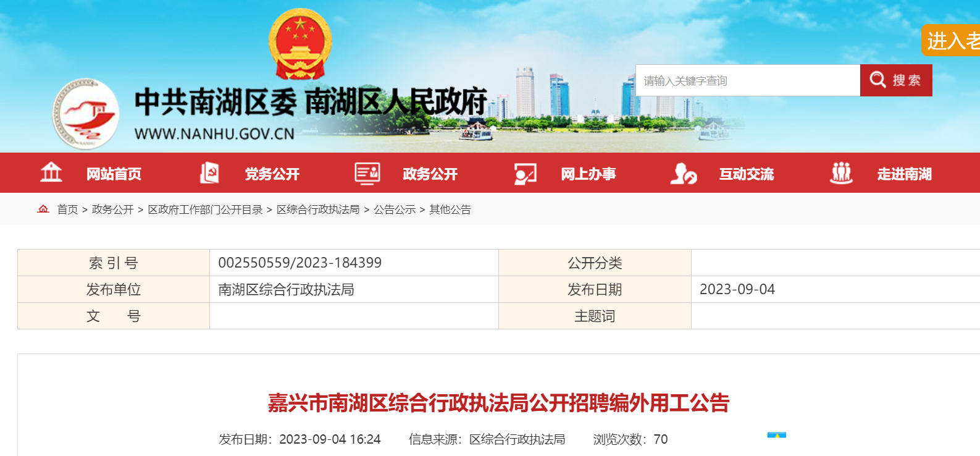Image resolution: width=980 pixels, height=456 pixels.
Task: Click the people icon beside 走进南湖
Action: pos(841,173)
